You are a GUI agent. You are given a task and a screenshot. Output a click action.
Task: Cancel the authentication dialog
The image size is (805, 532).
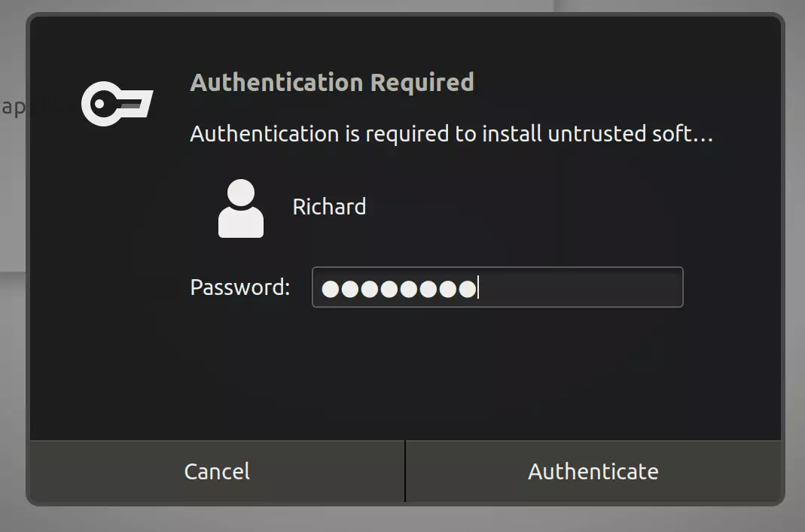point(217,471)
